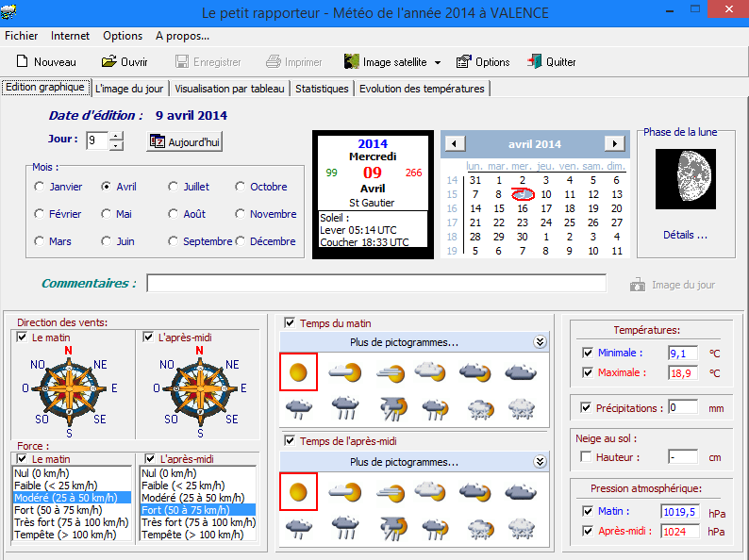Open the Fichier menu
Image resolution: width=749 pixels, height=560 pixels.
(x=22, y=36)
